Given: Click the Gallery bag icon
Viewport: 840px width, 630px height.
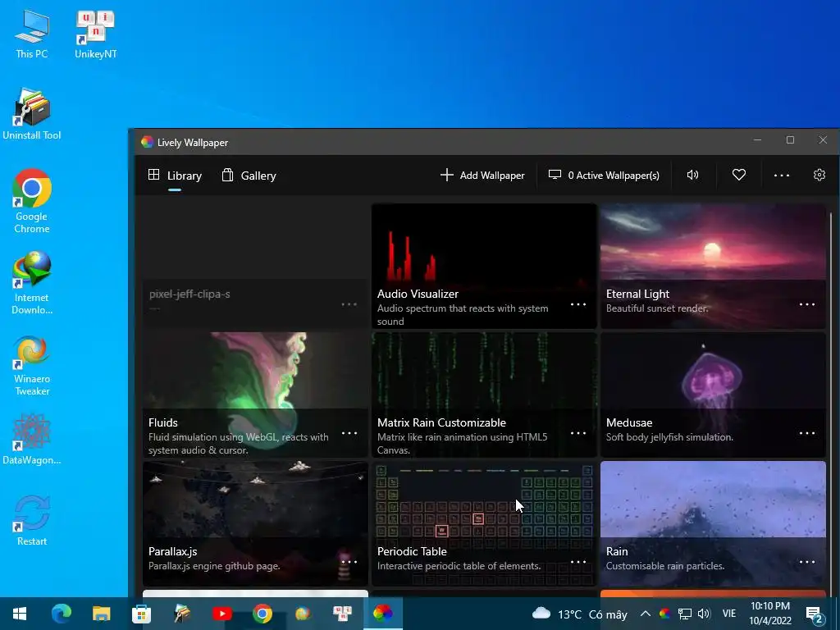Looking at the screenshot, I should tap(227, 175).
